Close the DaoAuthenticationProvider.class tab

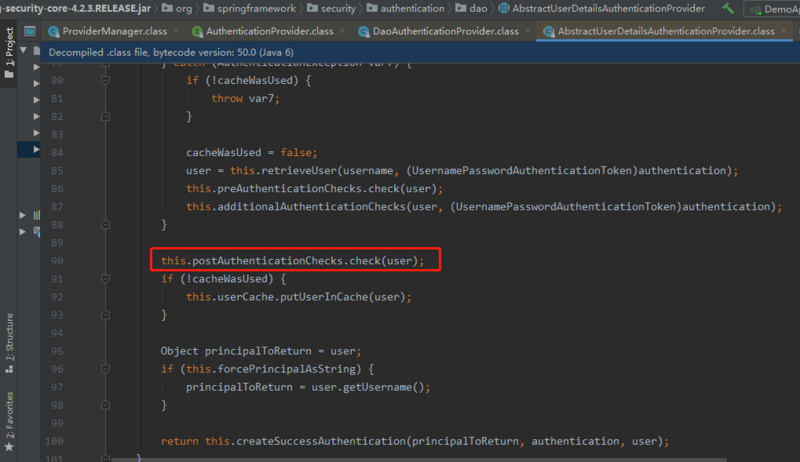click(527, 31)
